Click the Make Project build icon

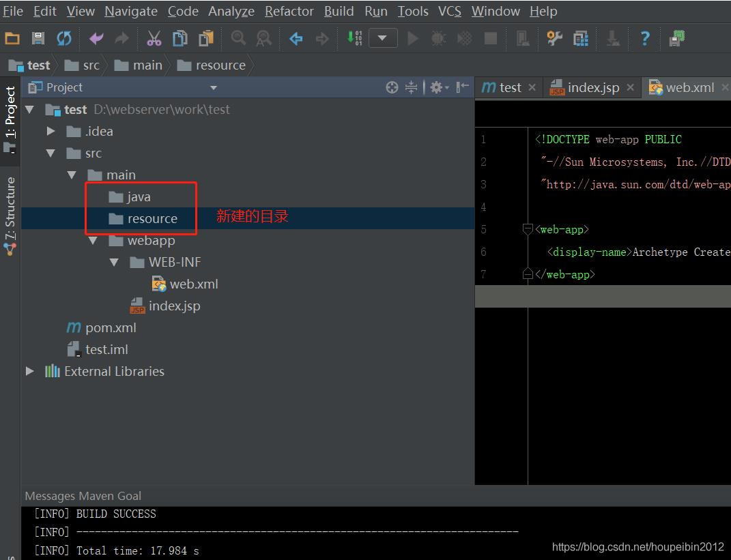[x=354, y=38]
